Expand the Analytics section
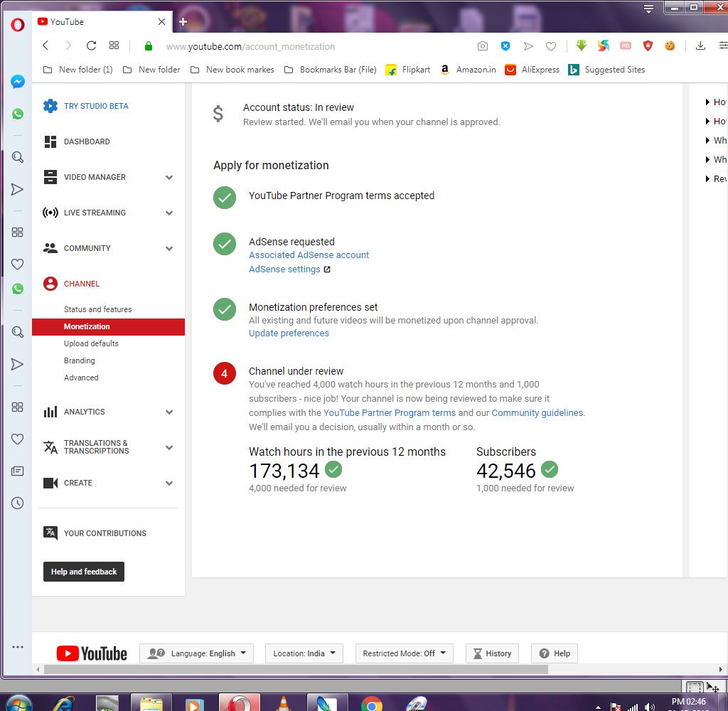Screen dimensions: 728x711 click(169, 412)
